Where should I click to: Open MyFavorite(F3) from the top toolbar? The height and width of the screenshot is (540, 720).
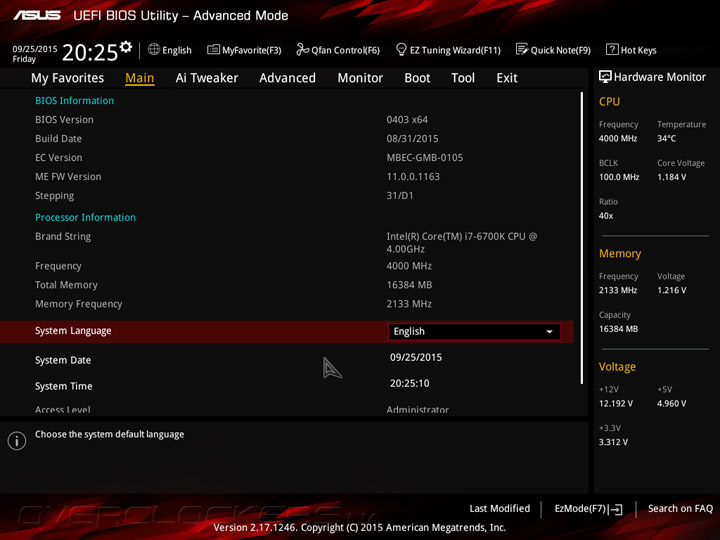244,50
